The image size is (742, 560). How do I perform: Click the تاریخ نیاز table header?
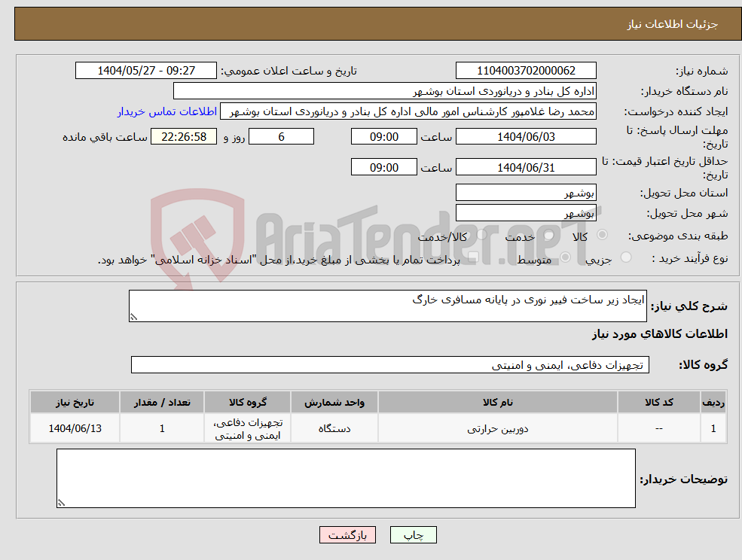pos(74,401)
